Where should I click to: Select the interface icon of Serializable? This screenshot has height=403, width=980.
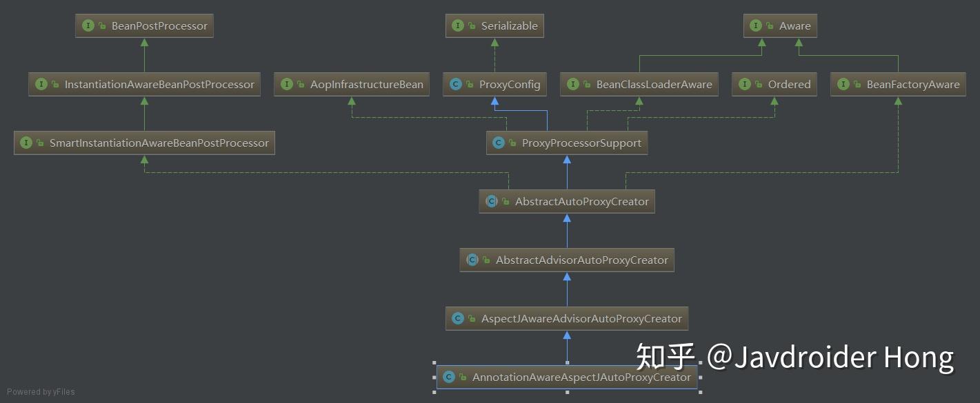tap(457, 25)
